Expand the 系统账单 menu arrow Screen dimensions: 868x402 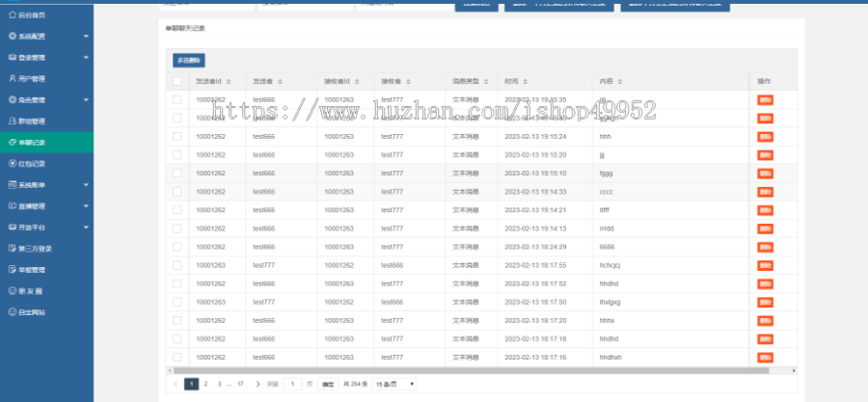86,185
